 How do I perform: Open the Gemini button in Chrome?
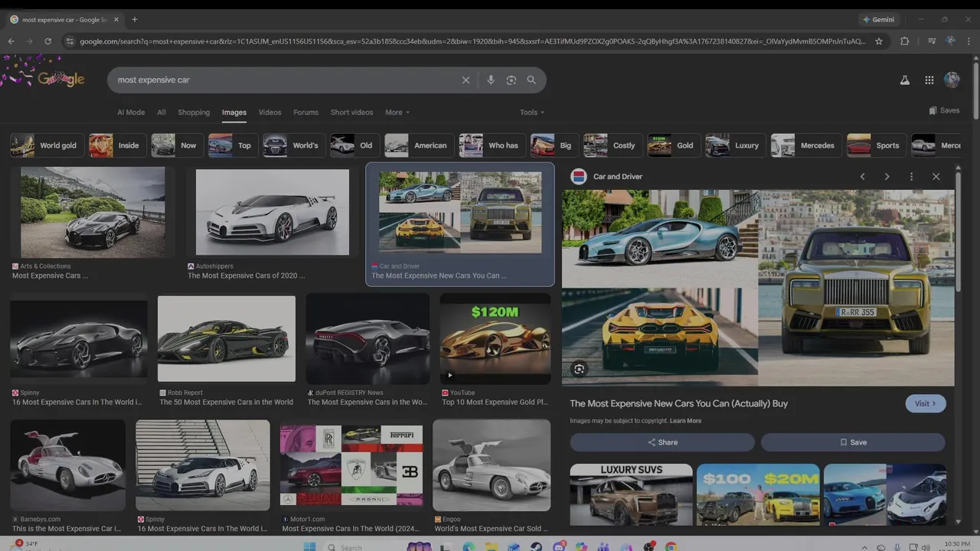pos(878,19)
